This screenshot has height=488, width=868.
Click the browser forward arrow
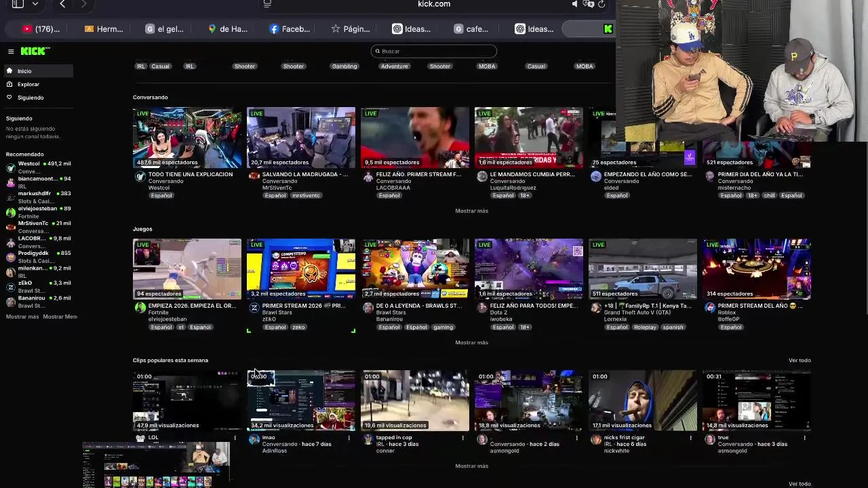[x=84, y=4]
